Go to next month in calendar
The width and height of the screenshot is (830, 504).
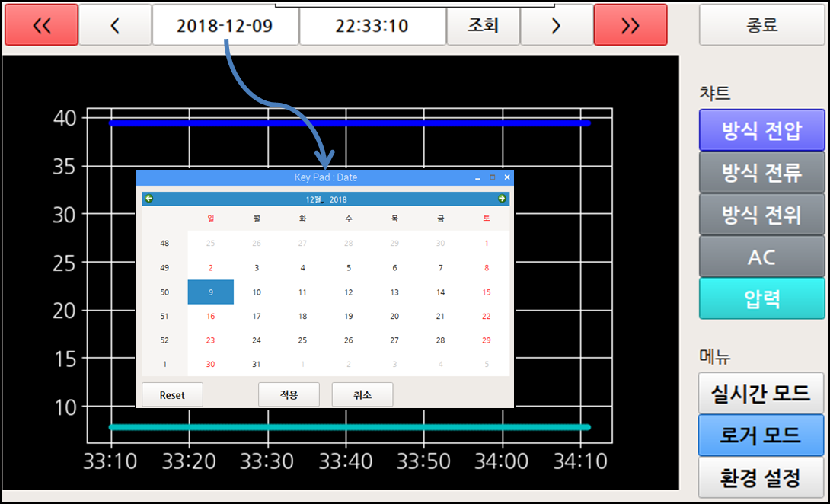click(502, 199)
